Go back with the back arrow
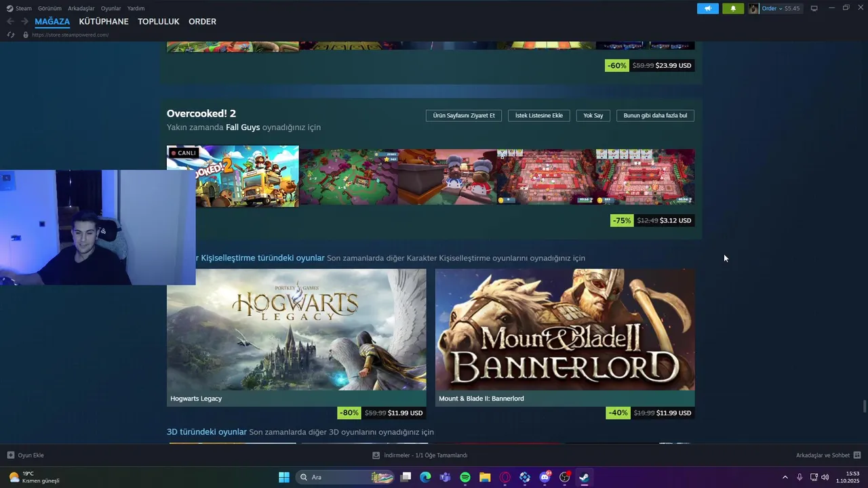868x488 pixels. tap(10, 22)
